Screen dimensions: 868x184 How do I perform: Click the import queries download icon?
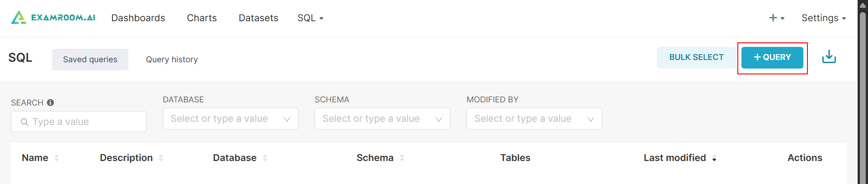[829, 57]
